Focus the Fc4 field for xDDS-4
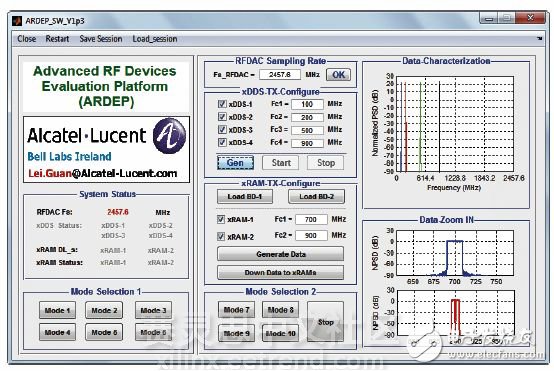Viewport: 554px width, 371px height. (307, 143)
